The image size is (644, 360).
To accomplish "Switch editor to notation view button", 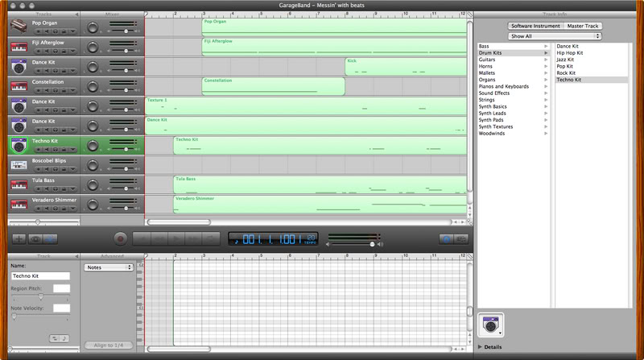I will tap(64, 338).
